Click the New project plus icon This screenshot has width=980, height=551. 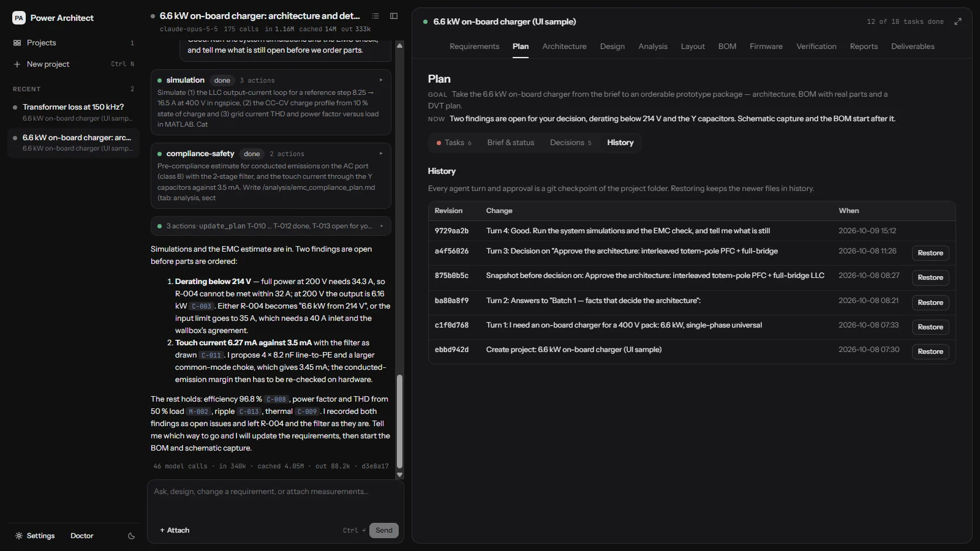tap(17, 64)
